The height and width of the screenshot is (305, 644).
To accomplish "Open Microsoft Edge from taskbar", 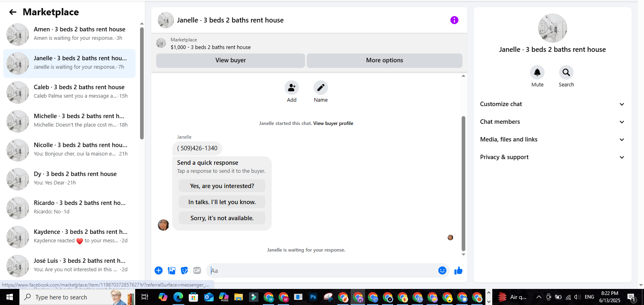I will click(x=178, y=297).
